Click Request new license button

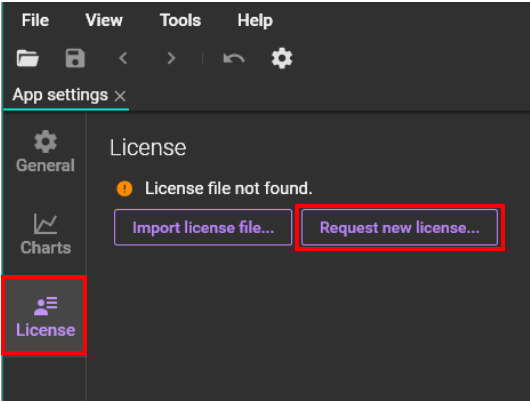400,227
